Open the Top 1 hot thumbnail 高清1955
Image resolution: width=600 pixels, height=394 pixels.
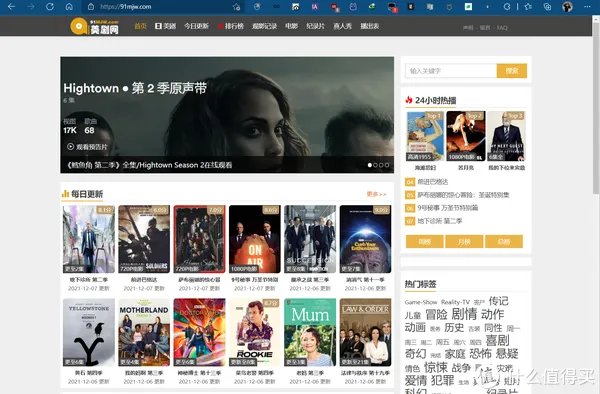426,136
